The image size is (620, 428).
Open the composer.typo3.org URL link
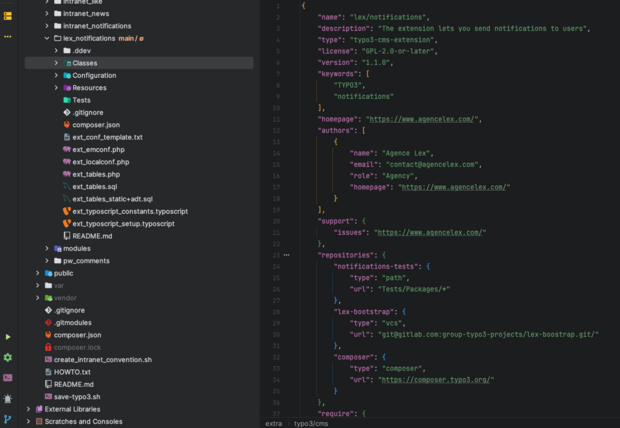(436, 380)
